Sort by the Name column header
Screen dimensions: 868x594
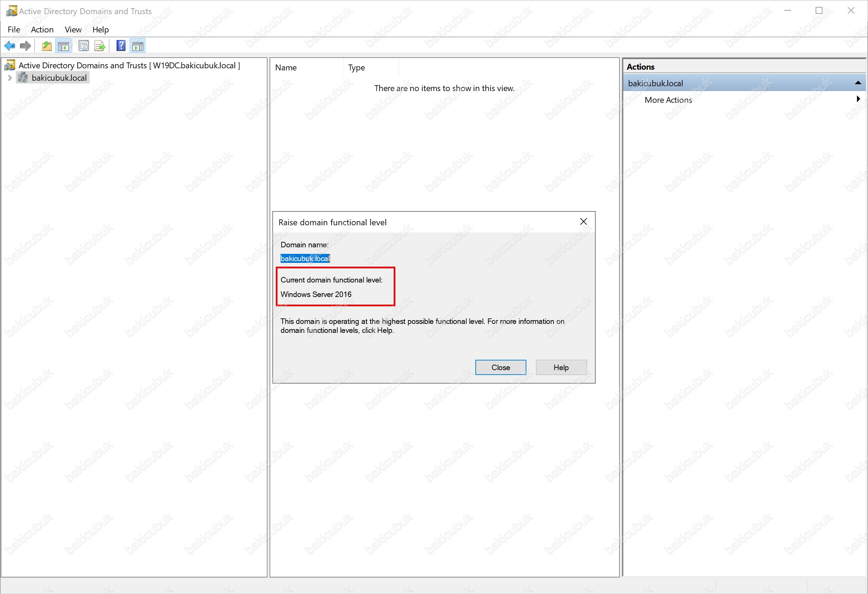pyautogui.click(x=307, y=68)
